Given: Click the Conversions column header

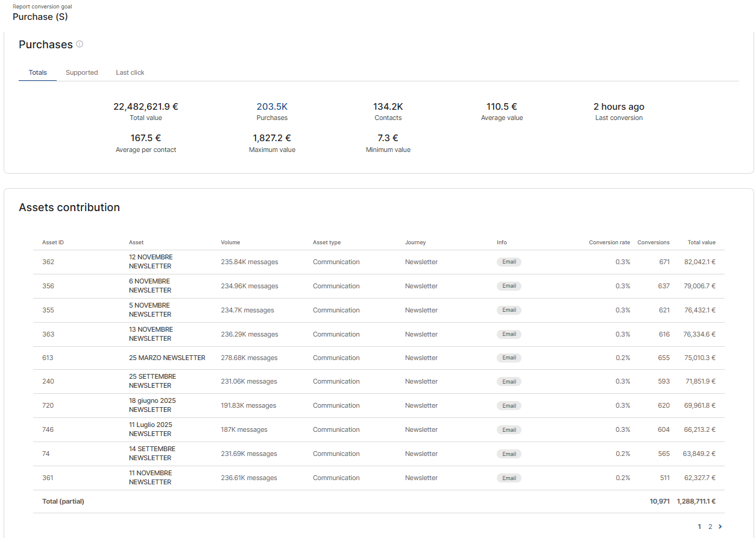Looking at the screenshot, I should pyautogui.click(x=653, y=242).
